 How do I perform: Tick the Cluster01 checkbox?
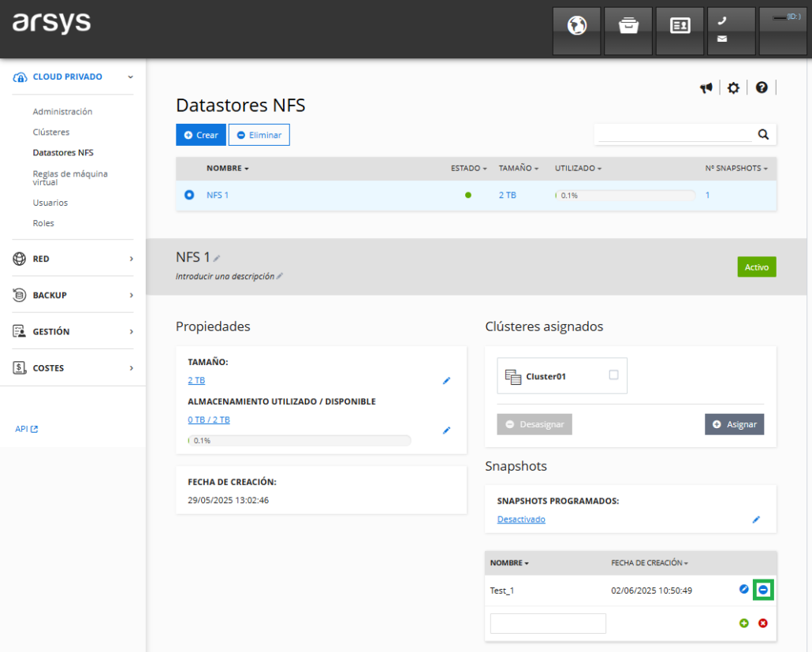[x=613, y=375]
